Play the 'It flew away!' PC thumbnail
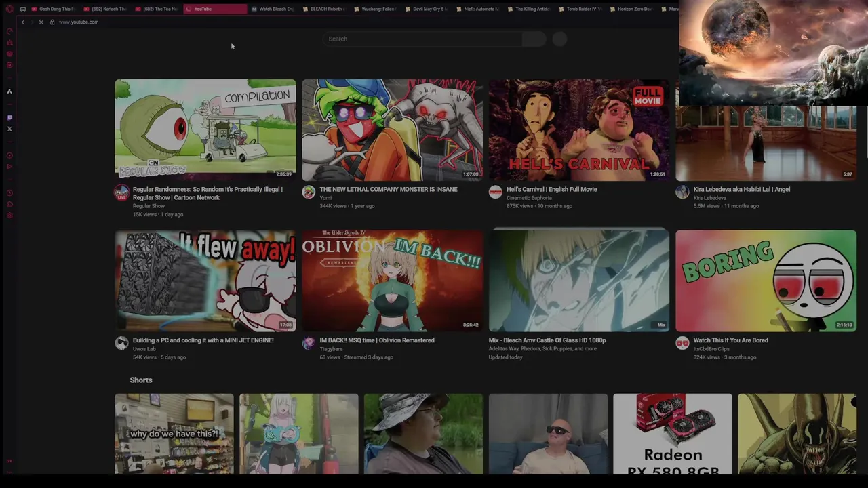The width and height of the screenshot is (868, 488). point(205,281)
